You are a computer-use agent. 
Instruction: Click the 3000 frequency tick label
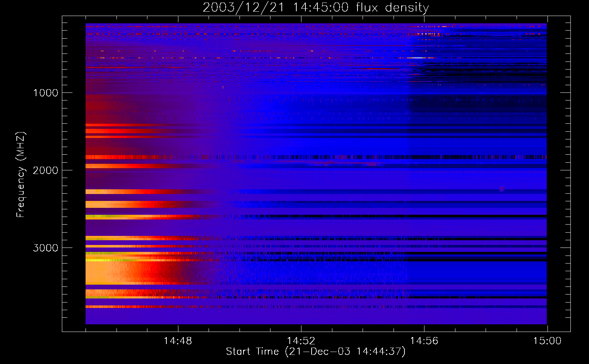(x=46, y=248)
